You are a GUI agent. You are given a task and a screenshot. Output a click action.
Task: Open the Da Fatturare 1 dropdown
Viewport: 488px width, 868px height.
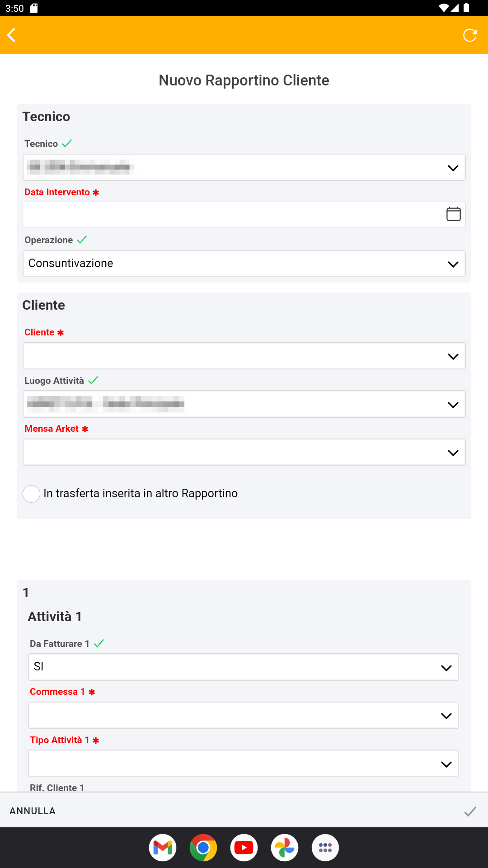[x=244, y=667]
